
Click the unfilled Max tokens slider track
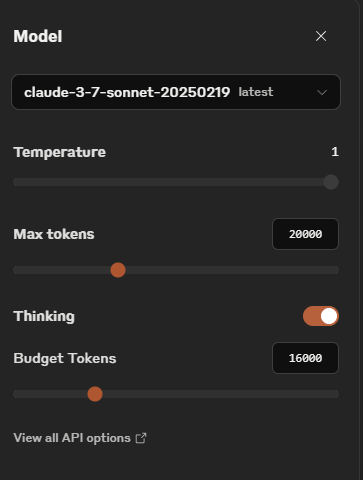pyautogui.click(x=232, y=270)
